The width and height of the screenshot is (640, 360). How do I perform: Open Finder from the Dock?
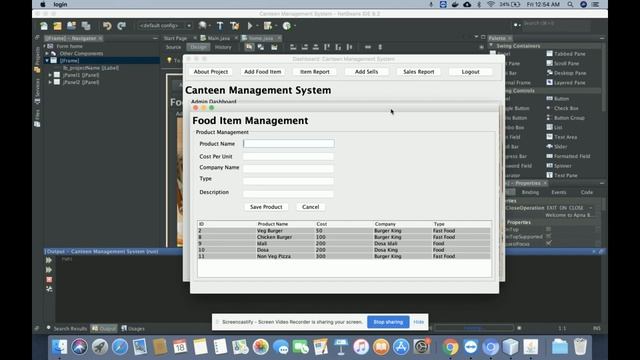pyautogui.click(x=60, y=347)
